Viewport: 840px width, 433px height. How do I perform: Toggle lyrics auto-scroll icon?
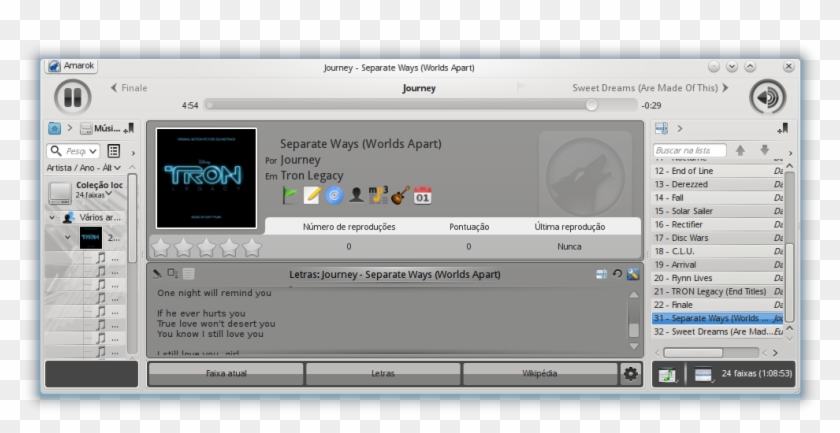(x=172, y=274)
